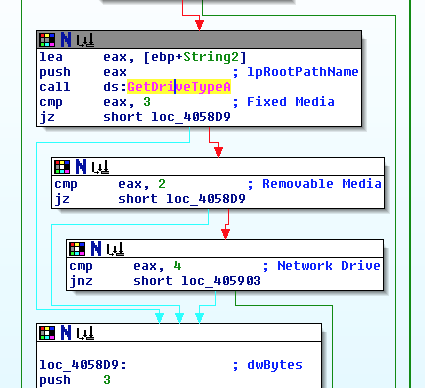Click the N icon in GetDriveTypeA block header
425x388 pixels.
pyautogui.click(x=66, y=40)
